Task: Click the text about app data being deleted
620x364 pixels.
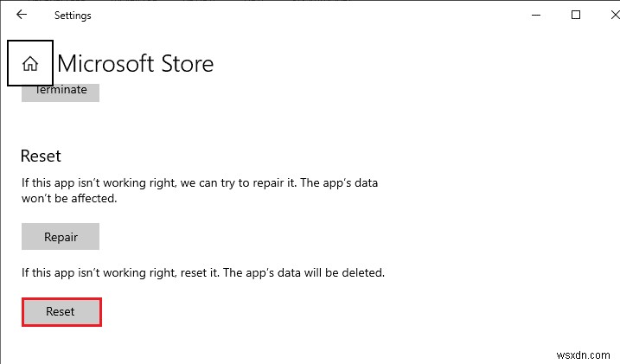Action: [202, 272]
